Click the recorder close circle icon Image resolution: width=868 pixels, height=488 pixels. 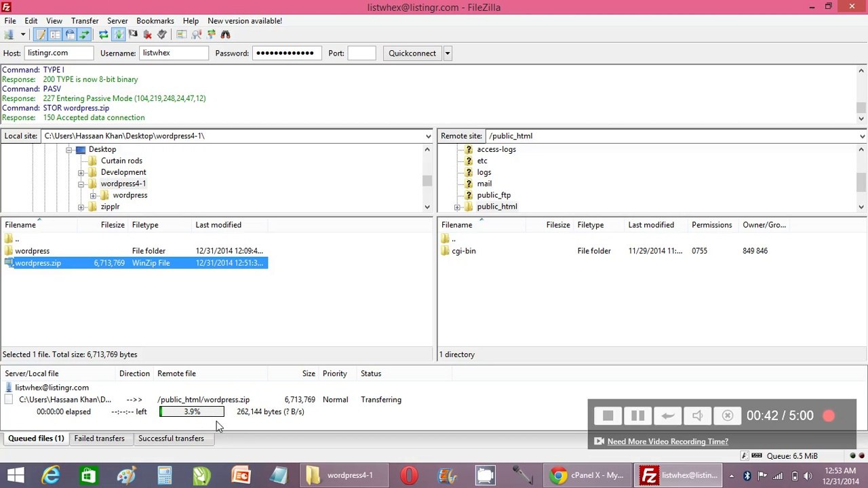pos(727,415)
